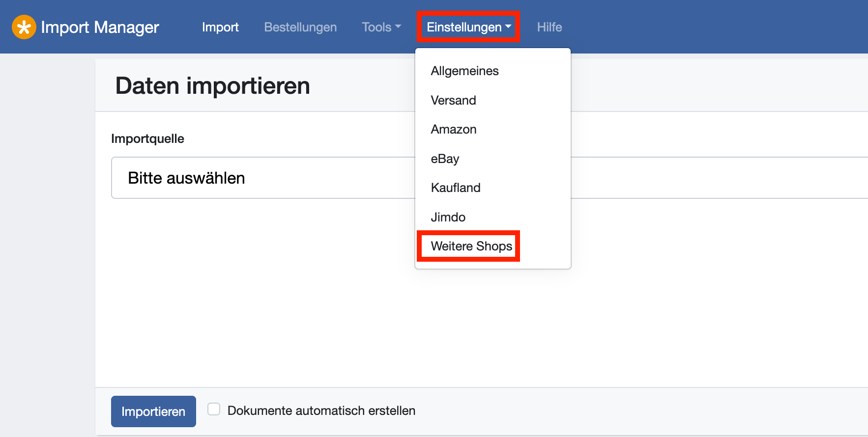
Task: Click the orange Import Manager logo icon
Action: coord(24,27)
